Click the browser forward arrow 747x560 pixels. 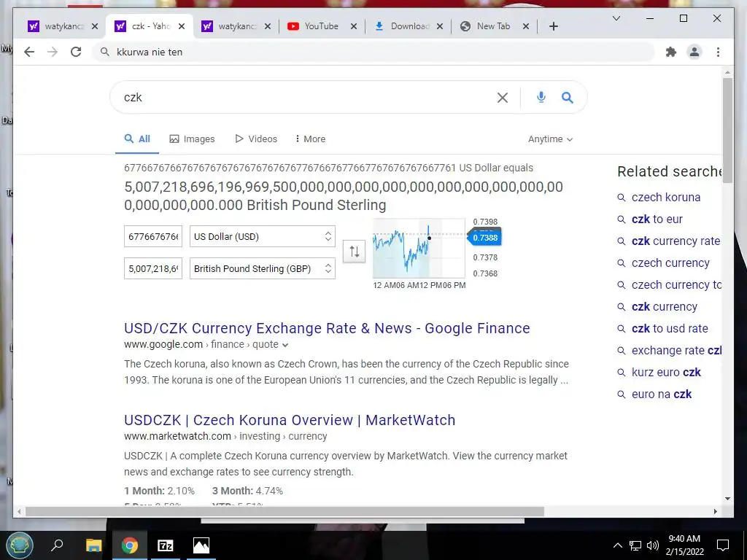pyautogui.click(x=53, y=52)
